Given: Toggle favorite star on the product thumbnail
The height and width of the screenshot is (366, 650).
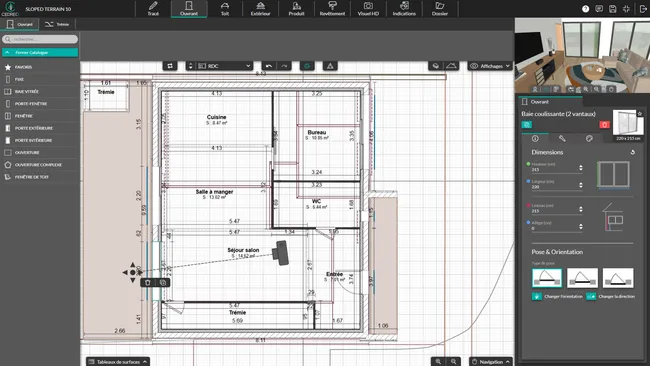Looking at the screenshot, I should pyautogui.click(x=640, y=113).
